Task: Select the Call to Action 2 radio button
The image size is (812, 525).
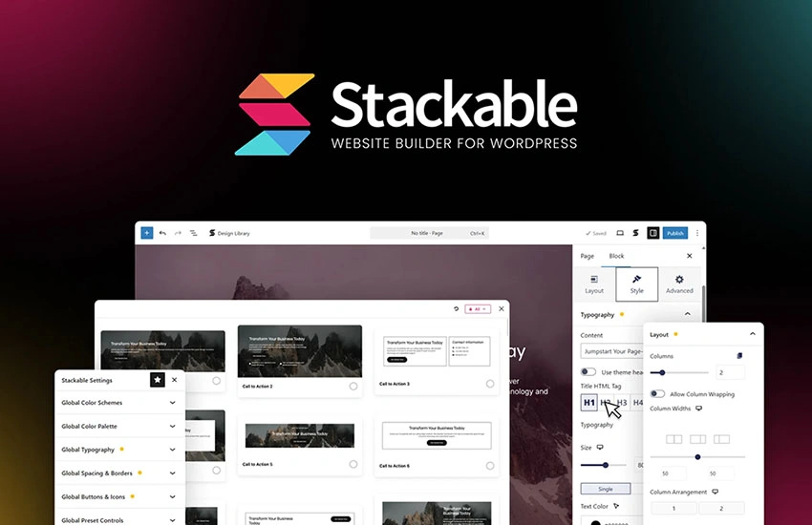Action: 353,387
